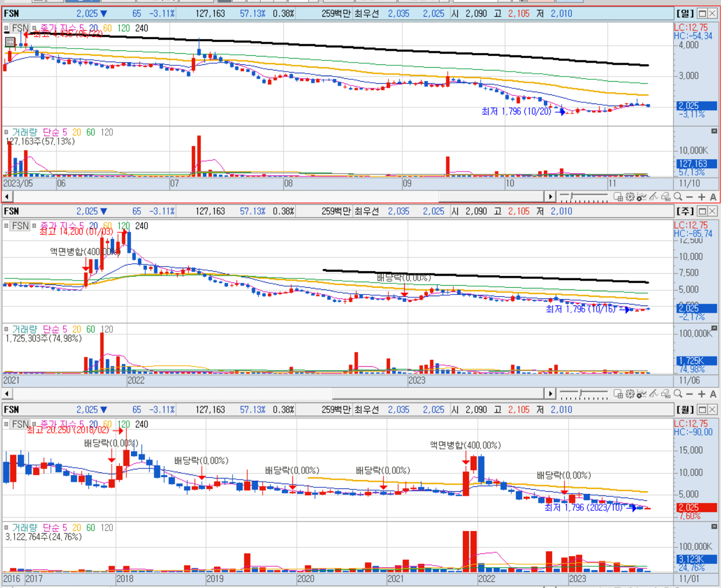Click the 'A' auto-scale icon in daily chart toolbar
The width and height of the screenshot is (721, 588).
(713, 197)
